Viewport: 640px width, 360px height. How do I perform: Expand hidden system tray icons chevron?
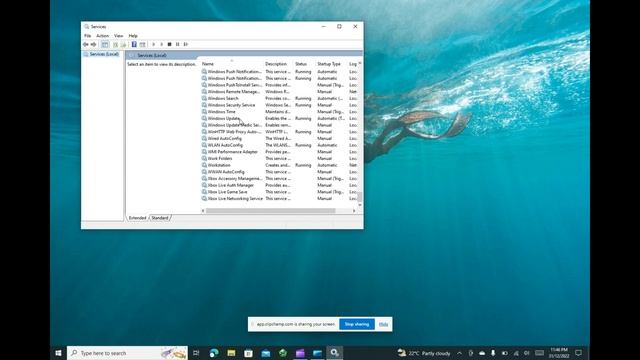coord(459,353)
